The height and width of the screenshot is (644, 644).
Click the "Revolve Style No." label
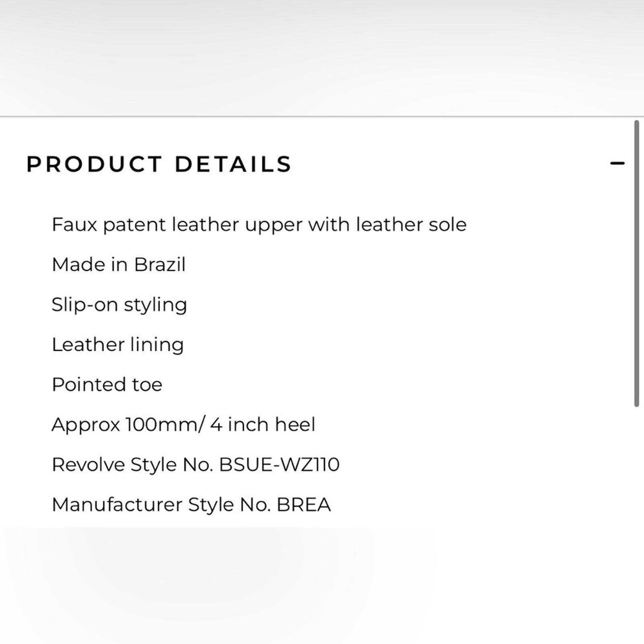click(132, 464)
